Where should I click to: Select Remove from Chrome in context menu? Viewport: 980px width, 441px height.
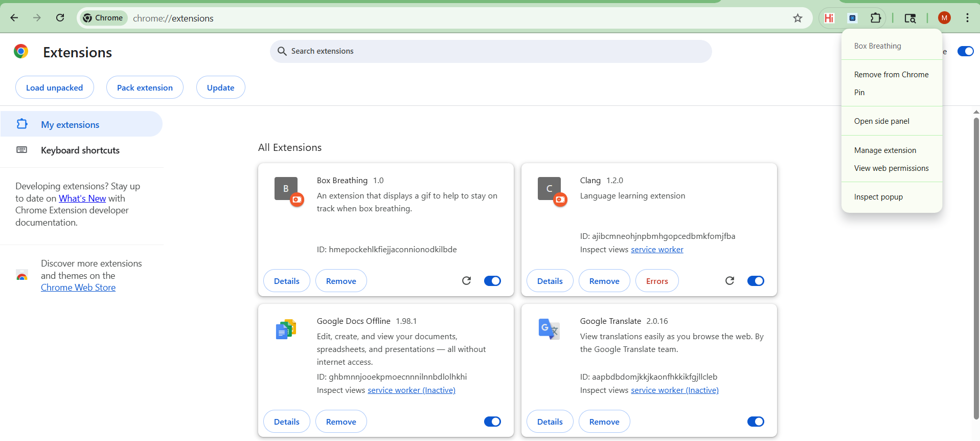tap(891, 75)
